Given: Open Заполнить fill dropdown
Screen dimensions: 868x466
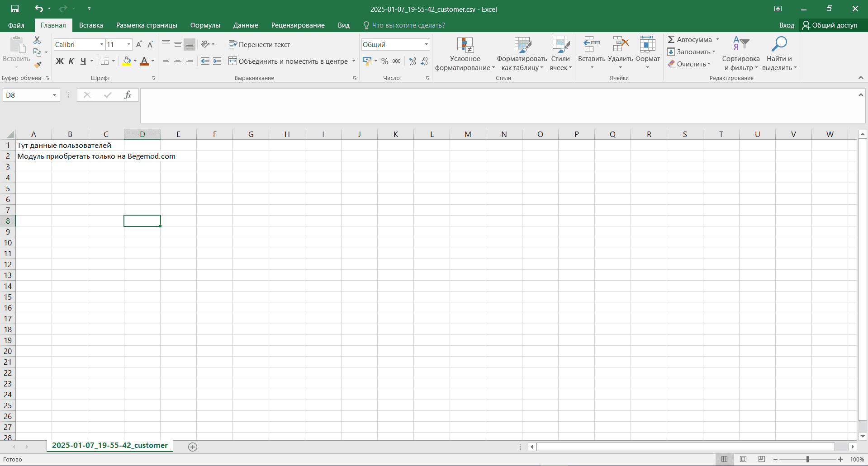Looking at the screenshot, I should (x=691, y=52).
